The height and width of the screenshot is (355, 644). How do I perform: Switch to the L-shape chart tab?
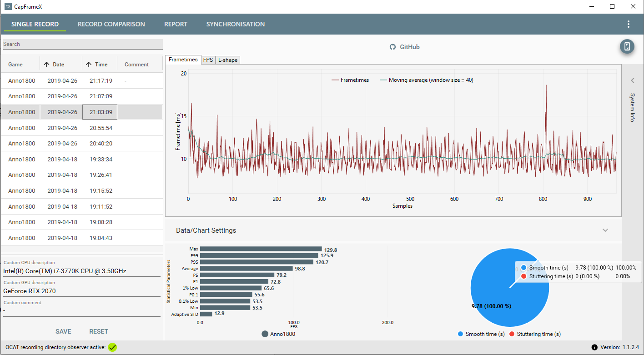227,60
